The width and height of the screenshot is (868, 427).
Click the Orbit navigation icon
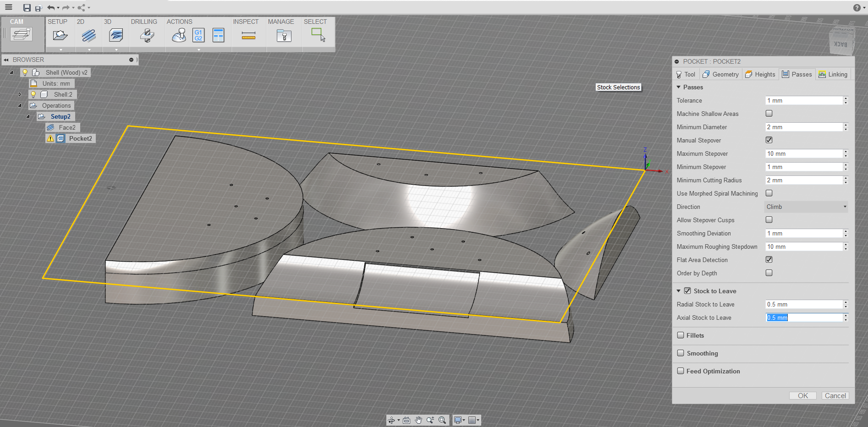pos(391,420)
